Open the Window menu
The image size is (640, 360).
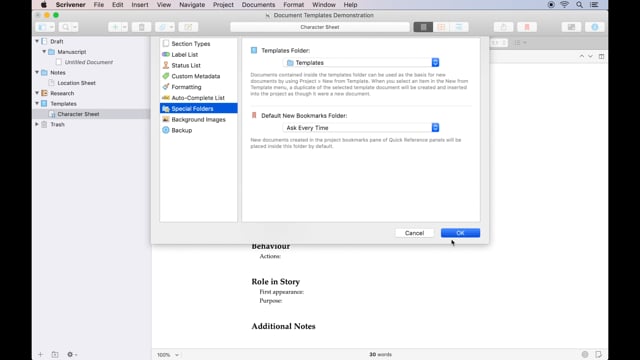point(324,5)
